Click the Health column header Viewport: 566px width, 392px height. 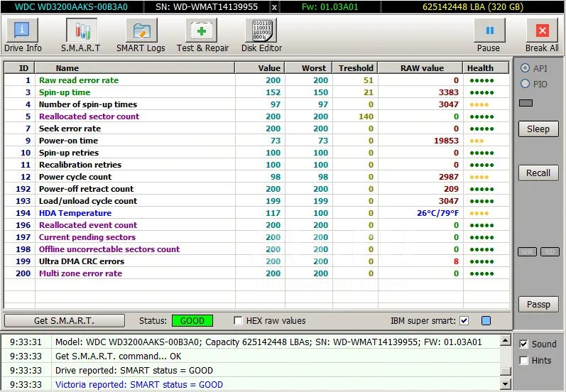pyautogui.click(x=486, y=68)
